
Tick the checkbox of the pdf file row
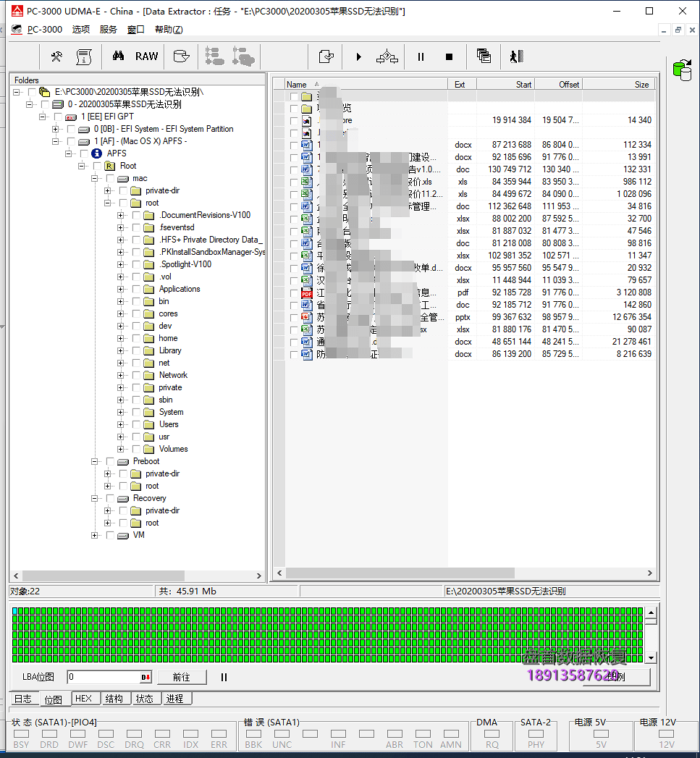(294, 293)
